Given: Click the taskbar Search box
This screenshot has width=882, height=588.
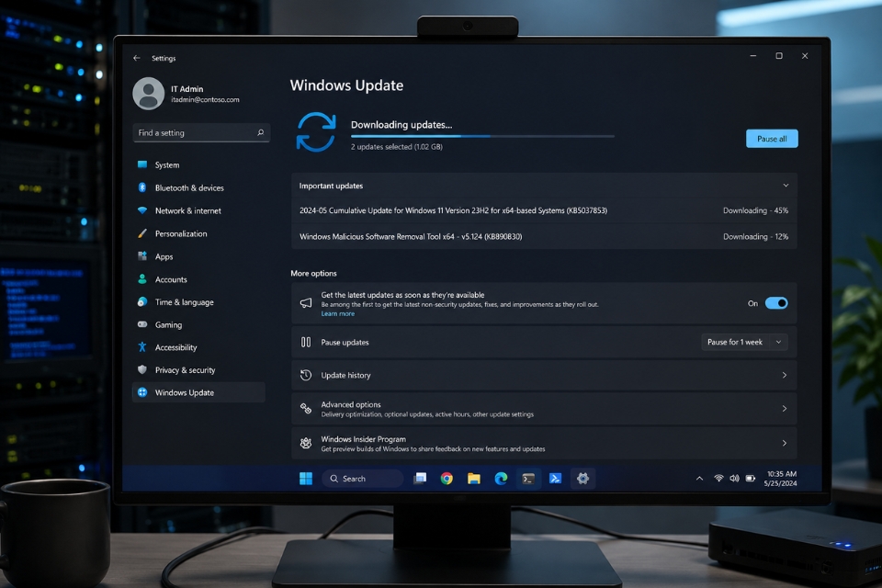Looking at the screenshot, I should point(363,479).
